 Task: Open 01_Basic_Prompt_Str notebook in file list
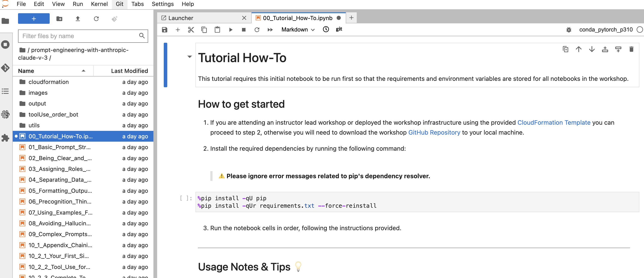60,147
